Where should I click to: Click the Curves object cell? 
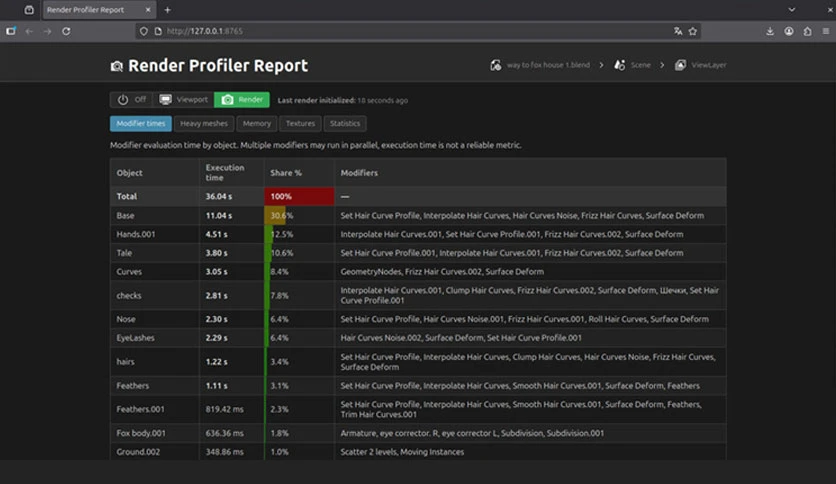(x=155, y=271)
